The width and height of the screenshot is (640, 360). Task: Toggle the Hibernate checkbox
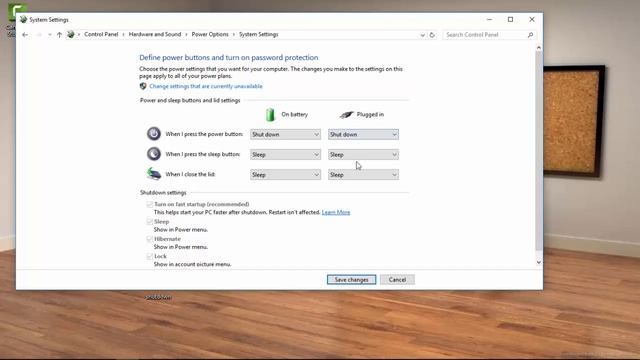[x=149, y=239]
